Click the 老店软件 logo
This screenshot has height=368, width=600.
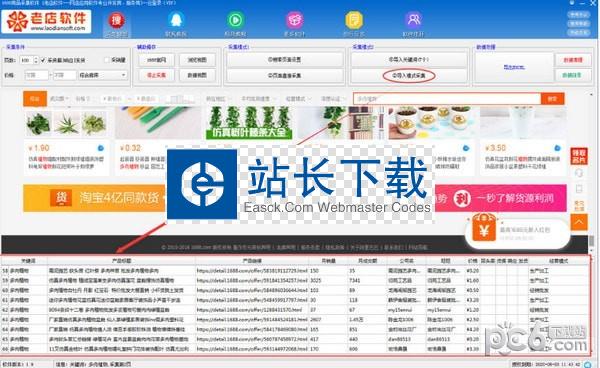46,21
